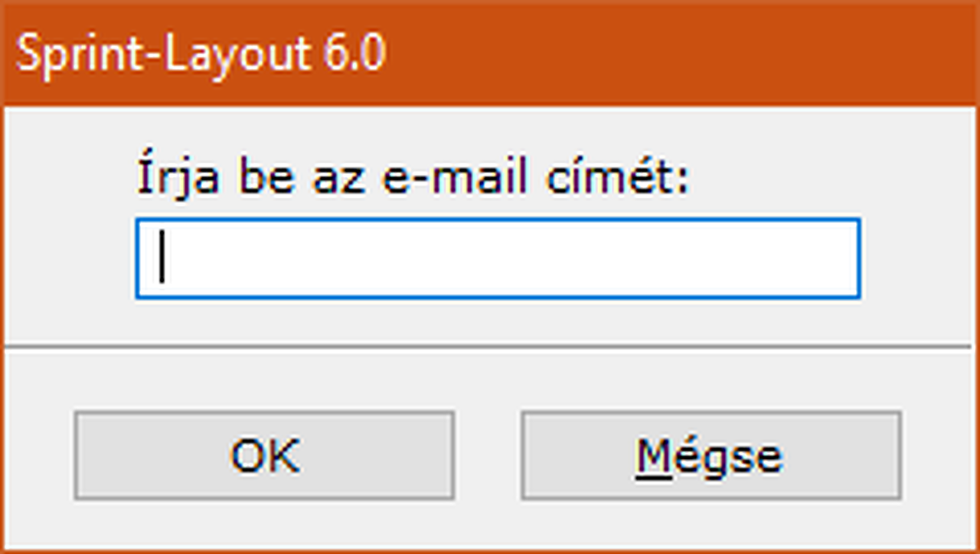Hit the left button labeled OK
The image size is (980, 554).
pyautogui.click(x=264, y=456)
